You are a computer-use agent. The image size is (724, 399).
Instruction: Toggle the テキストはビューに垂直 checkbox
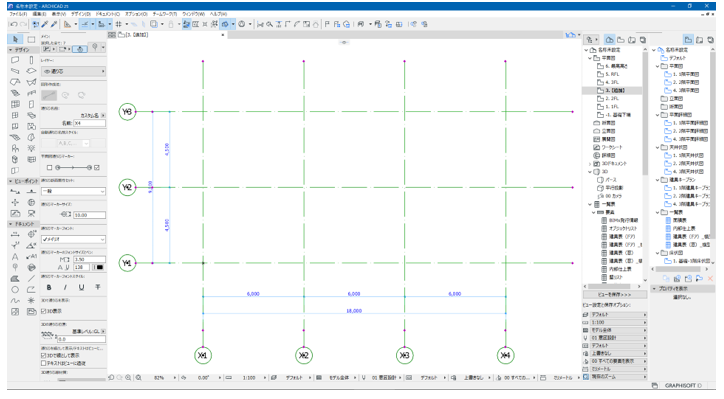[x=44, y=363]
